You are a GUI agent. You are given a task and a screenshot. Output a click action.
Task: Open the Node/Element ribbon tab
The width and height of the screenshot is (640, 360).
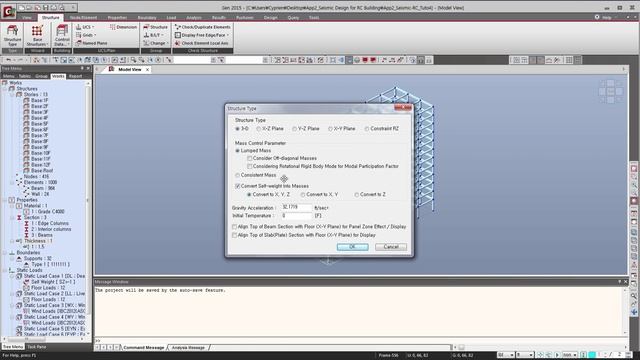pyautogui.click(x=83, y=18)
